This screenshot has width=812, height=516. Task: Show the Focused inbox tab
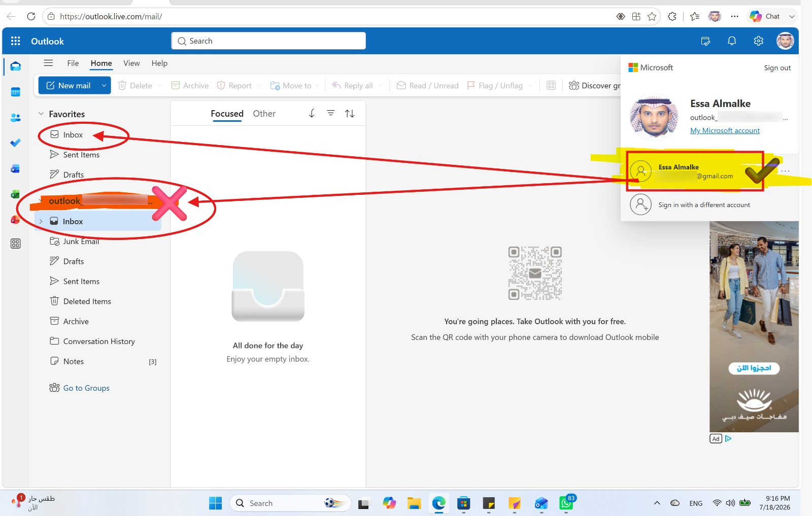(227, 114)
